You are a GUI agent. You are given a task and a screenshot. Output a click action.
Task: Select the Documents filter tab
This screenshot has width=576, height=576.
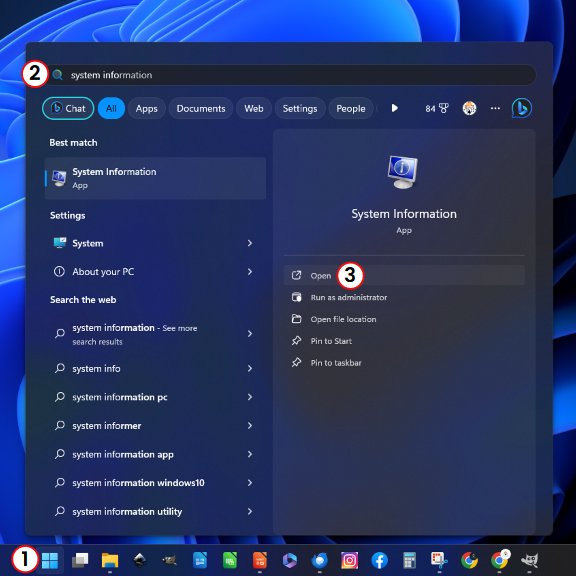pyautogui.click(x=201, y=108)
